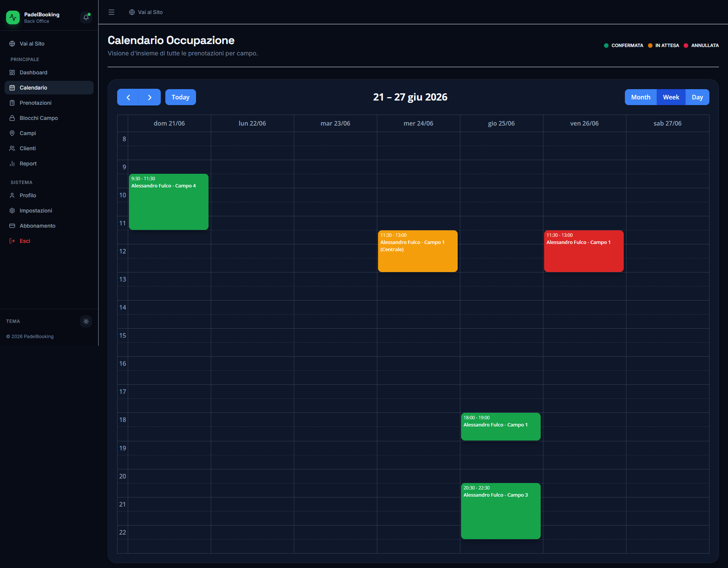Click the CONFERMATA legend label
This screenshot has height=568, width=728.
tap(627, 46)
